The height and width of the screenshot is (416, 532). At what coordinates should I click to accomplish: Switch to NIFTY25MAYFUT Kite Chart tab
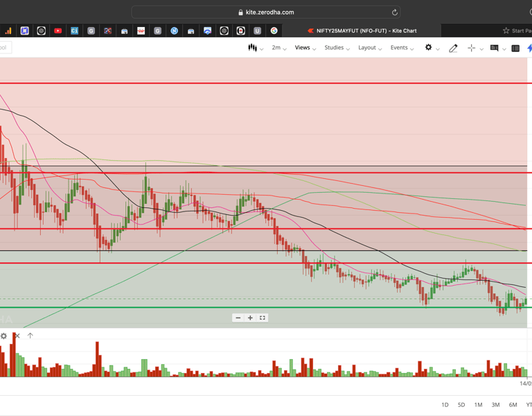pyautogui.click(x=362, y=31)
